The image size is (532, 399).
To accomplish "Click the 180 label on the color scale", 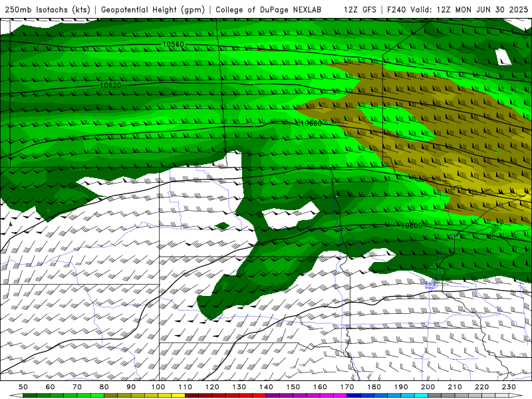I will coord(374,387).
